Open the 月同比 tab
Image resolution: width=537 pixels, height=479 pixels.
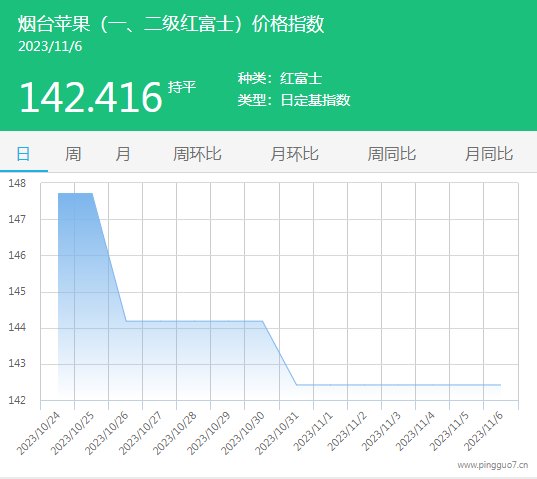[489, 154]
